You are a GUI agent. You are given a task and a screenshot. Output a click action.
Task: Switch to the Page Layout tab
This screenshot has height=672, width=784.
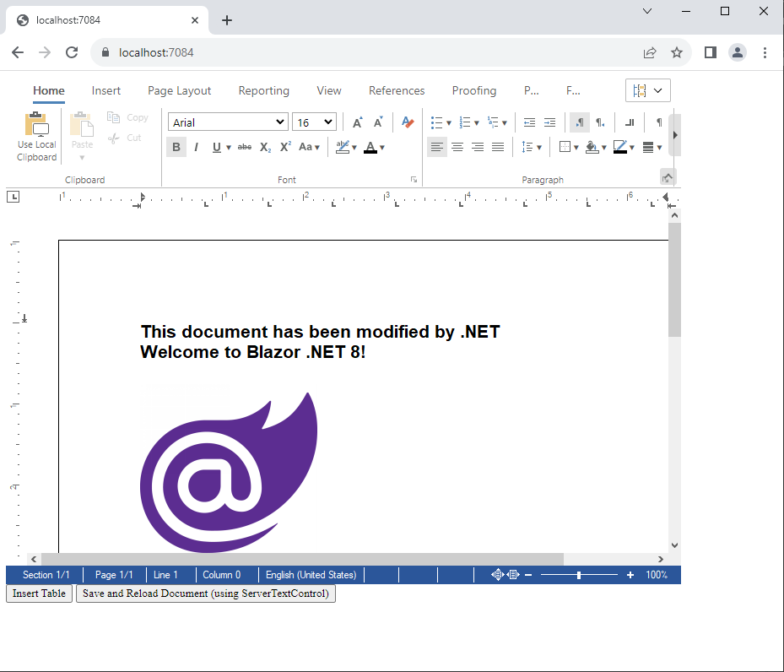(x=180, y=90)
